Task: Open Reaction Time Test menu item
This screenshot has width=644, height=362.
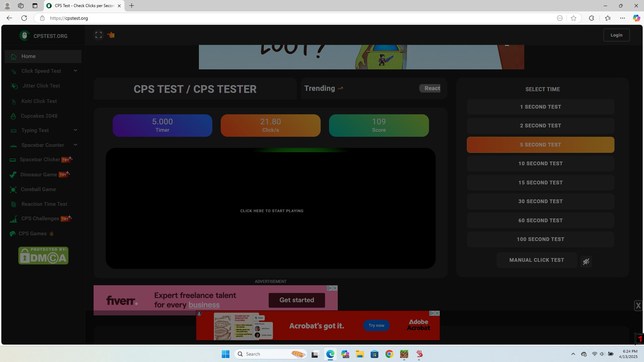Action: (x=44, y=204)
